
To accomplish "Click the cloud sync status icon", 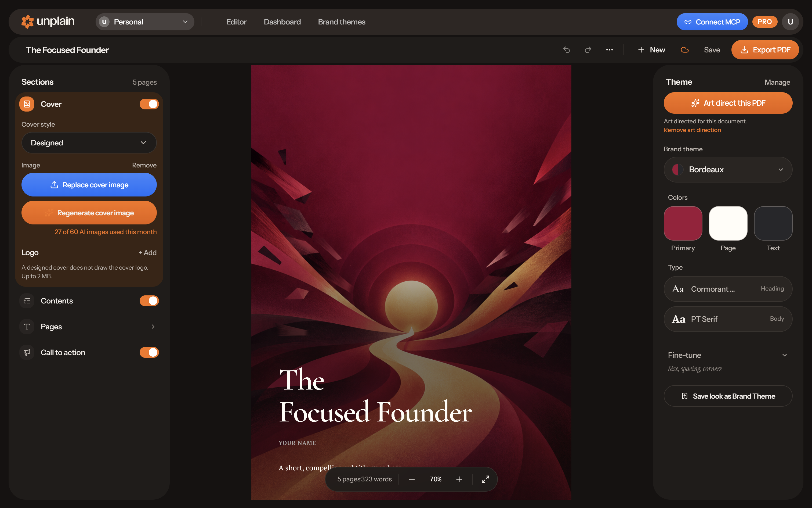I will (684, 50).
